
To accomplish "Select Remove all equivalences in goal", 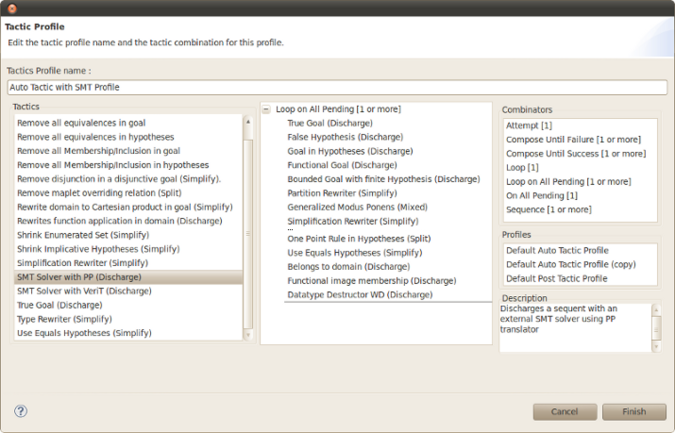I will tap(81, 123).
